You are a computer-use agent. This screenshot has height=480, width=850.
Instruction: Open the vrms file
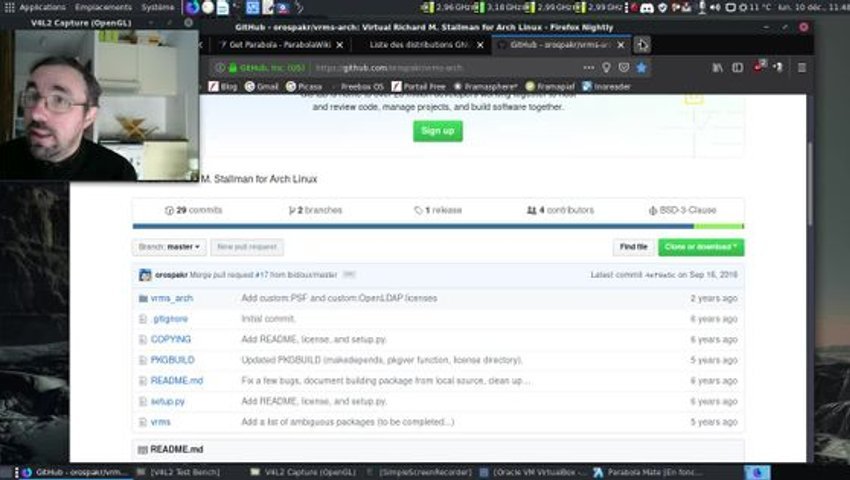tap(160, 422)
